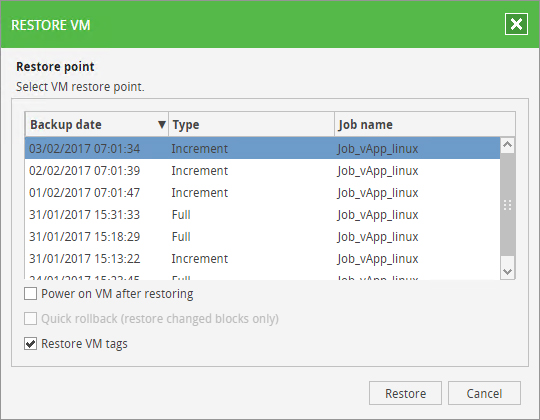Select Increment from 31/01/2017 15:13:22

point(262,259)
